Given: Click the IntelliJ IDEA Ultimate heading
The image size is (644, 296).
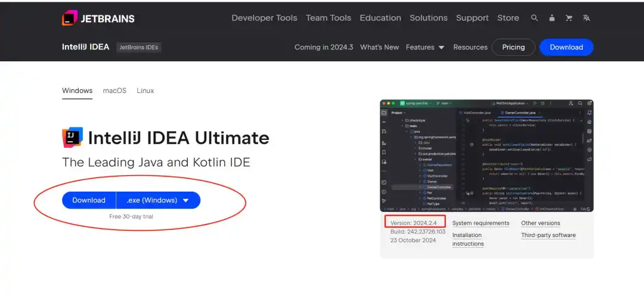Looking at the screenshot, I should pos(179,138).
